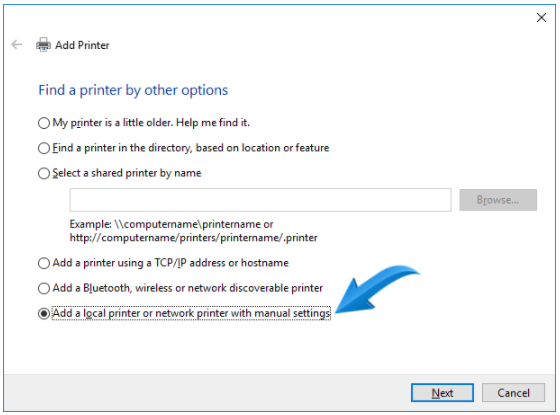
Task: Click the Cancel button
Action: click(513, 392)
